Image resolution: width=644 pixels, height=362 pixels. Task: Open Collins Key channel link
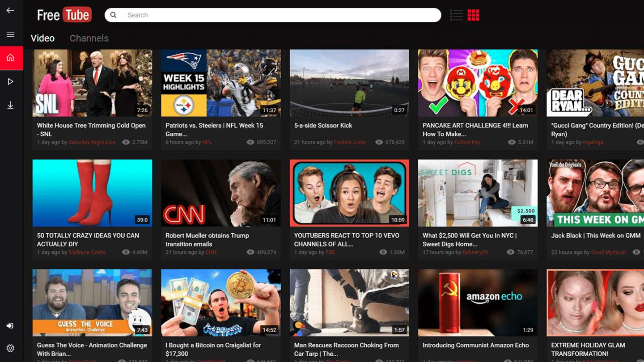(467, 142)
